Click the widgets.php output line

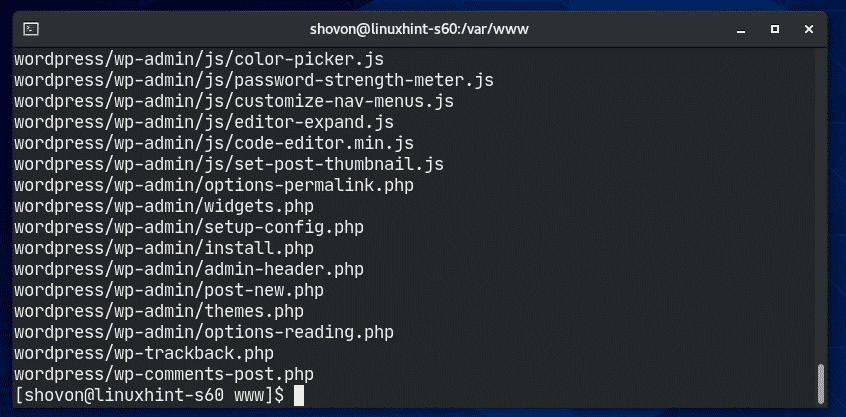(164, 206)
